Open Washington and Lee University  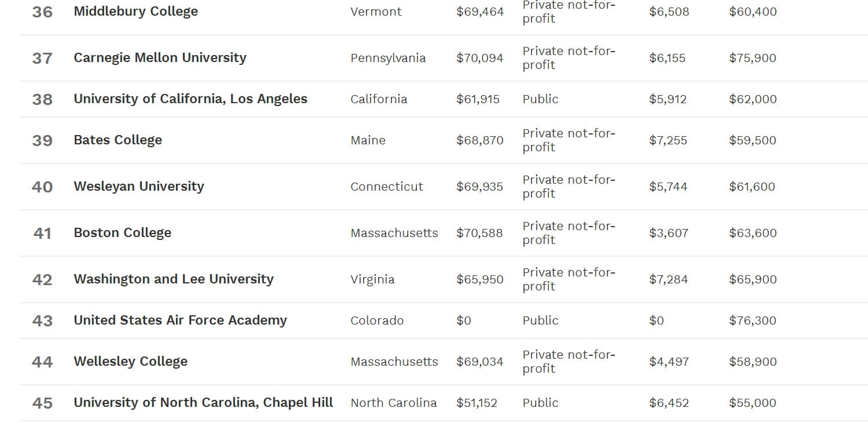tap(173, 279)
